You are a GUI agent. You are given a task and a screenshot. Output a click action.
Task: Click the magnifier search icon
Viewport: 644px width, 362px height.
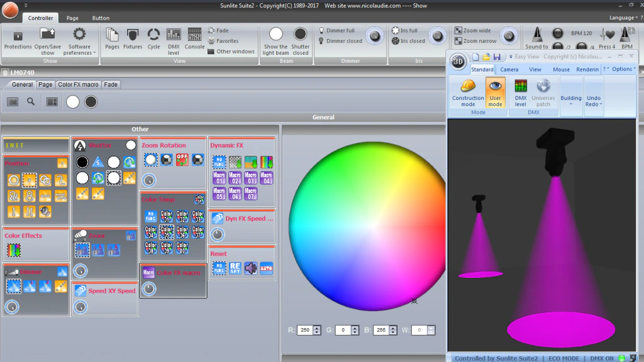tap(31, 101)
